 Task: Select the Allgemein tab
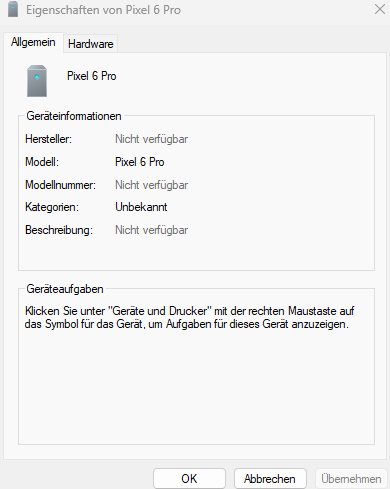pyautogui.click(x=33, y=42)
